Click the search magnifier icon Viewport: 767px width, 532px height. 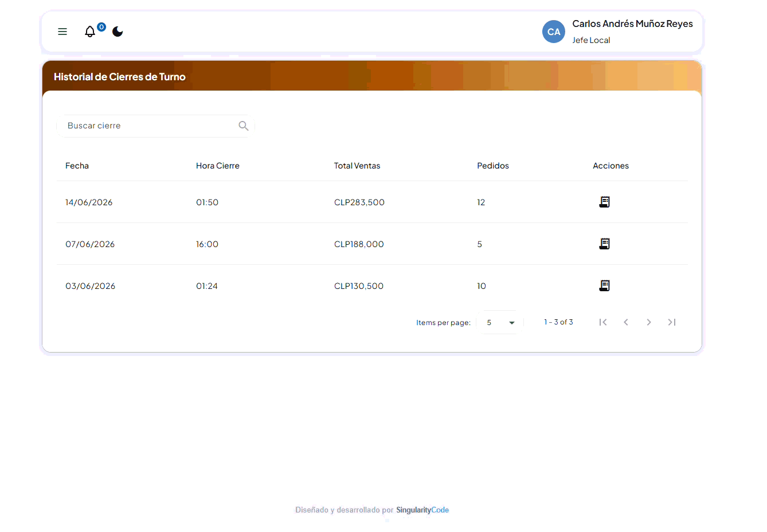coord(244,126)
